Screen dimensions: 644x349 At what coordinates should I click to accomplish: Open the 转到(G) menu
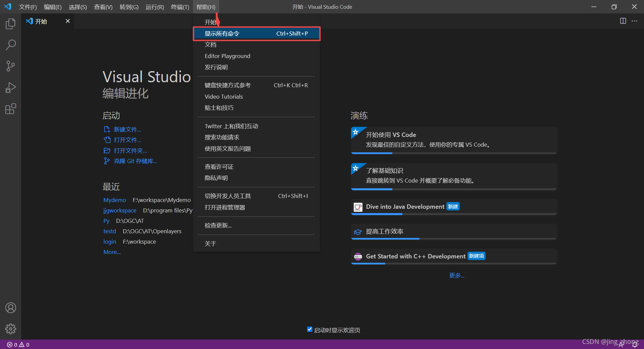click(129, 7)
